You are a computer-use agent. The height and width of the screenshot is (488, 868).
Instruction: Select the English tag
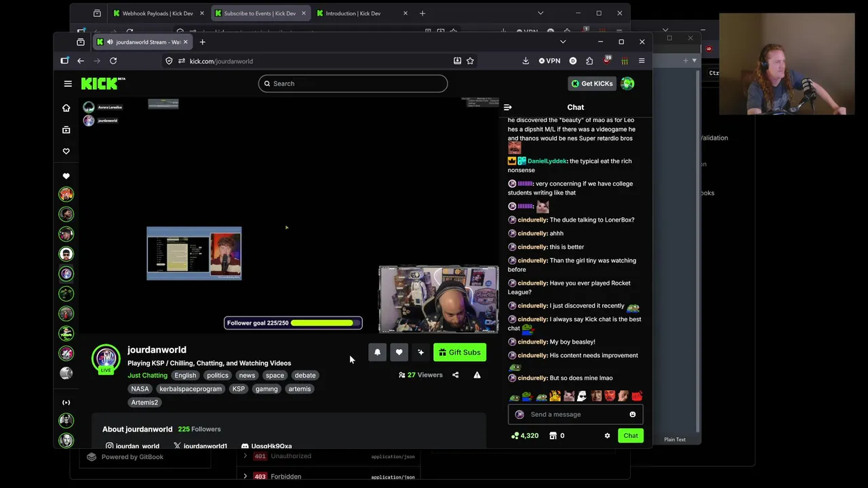pos(185,375)
